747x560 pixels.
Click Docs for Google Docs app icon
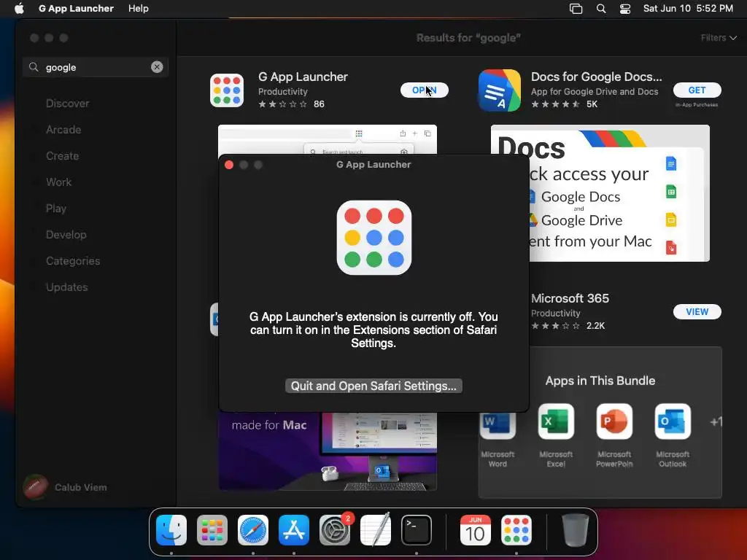tap(499, 90)
